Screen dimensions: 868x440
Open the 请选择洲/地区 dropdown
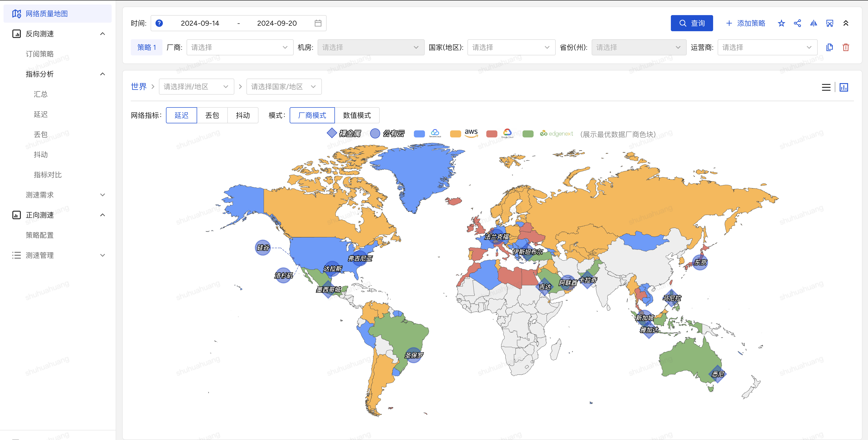point(196,87)
